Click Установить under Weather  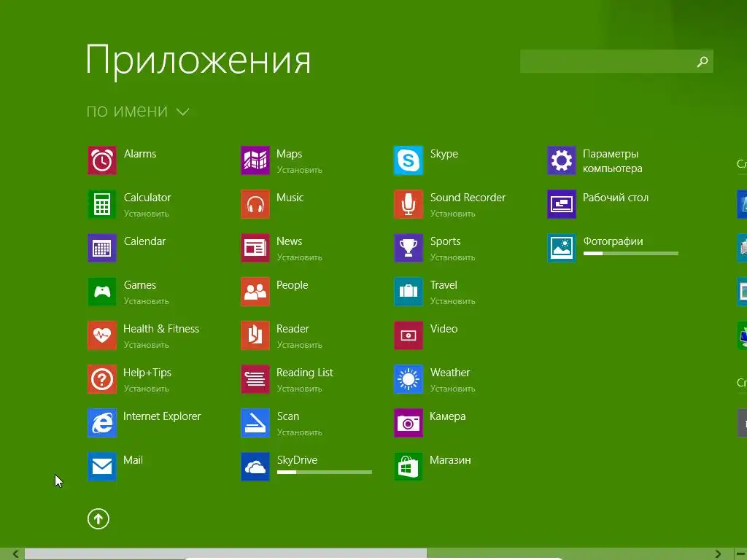click(x=452, y=389)
